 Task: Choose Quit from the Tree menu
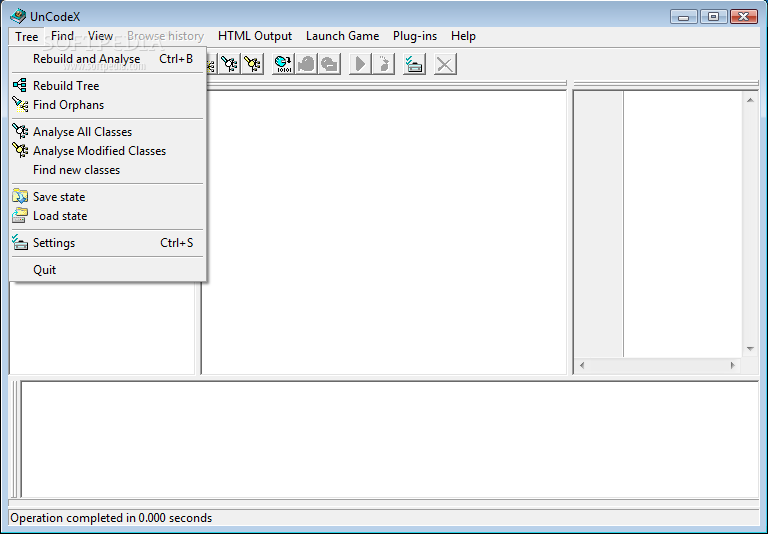coord(108,269)
